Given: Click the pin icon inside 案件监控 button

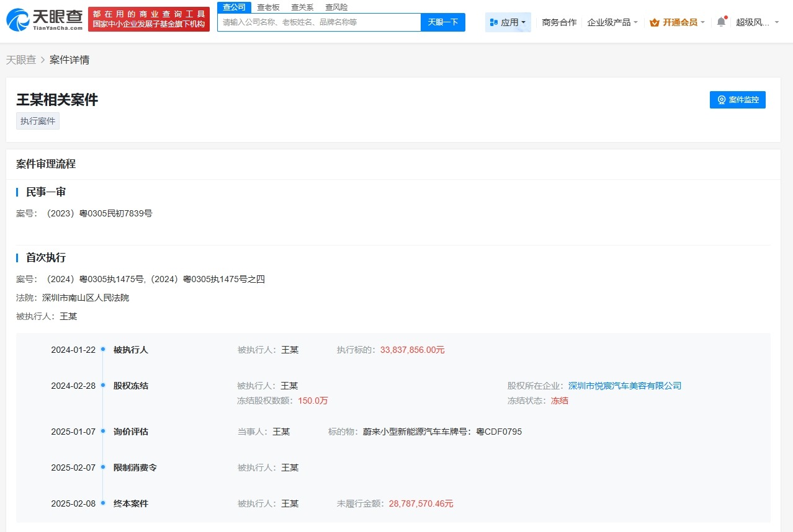Looking at the screenshot, I should coord(721,100).
